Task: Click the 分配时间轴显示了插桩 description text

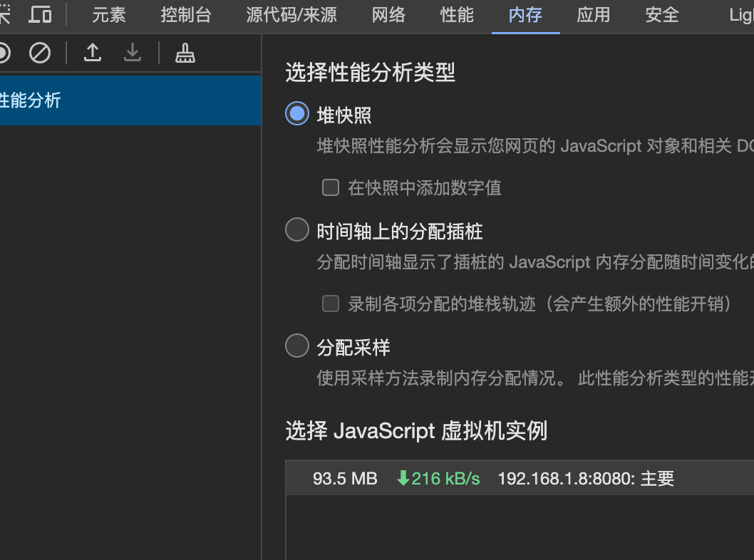Action: tap(535, 262)
